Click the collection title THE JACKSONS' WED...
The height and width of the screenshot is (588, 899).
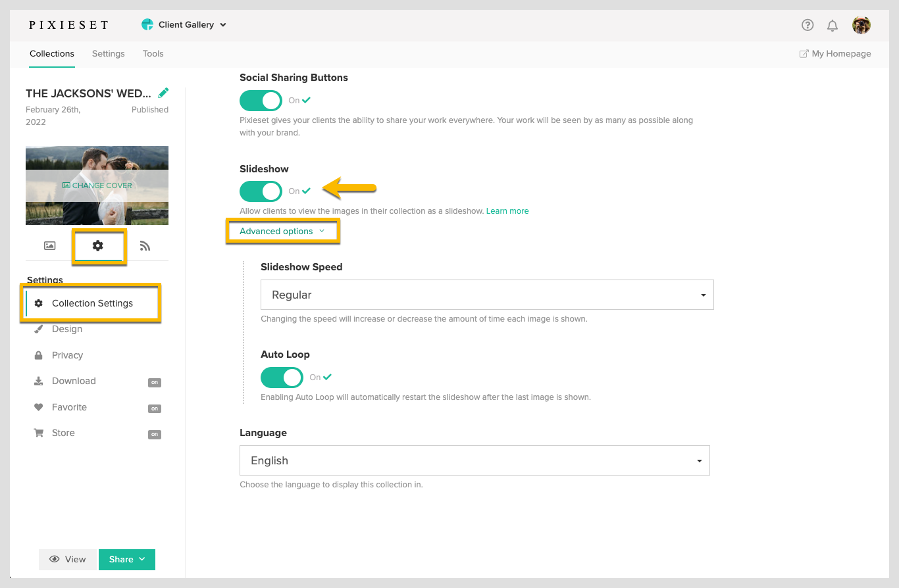pos(88,93)
